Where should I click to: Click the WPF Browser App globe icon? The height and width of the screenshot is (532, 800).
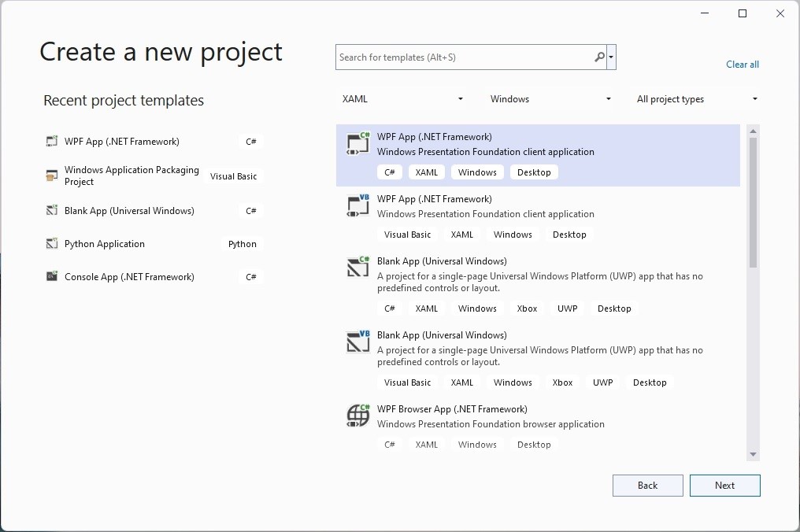[358, 416]
